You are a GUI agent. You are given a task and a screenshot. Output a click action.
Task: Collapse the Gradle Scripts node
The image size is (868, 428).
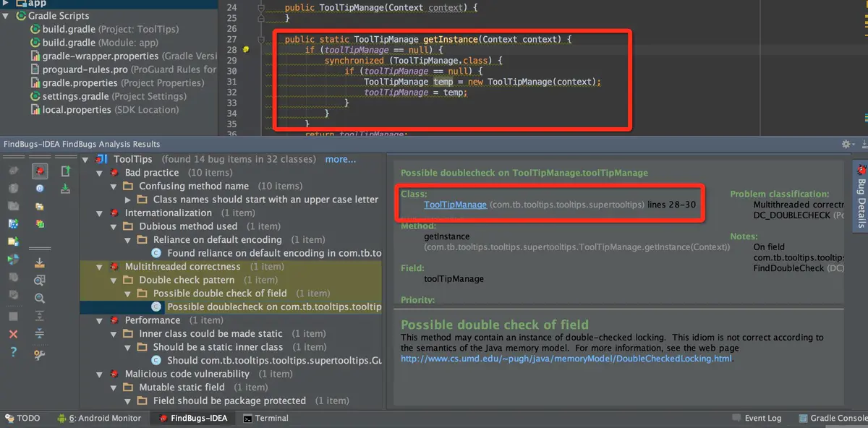click(7, 15)
